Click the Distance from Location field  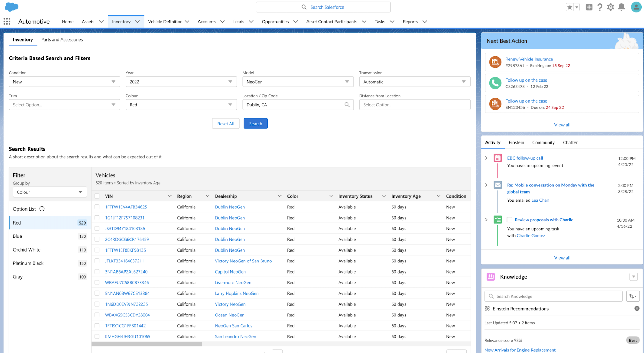point(415,105)
